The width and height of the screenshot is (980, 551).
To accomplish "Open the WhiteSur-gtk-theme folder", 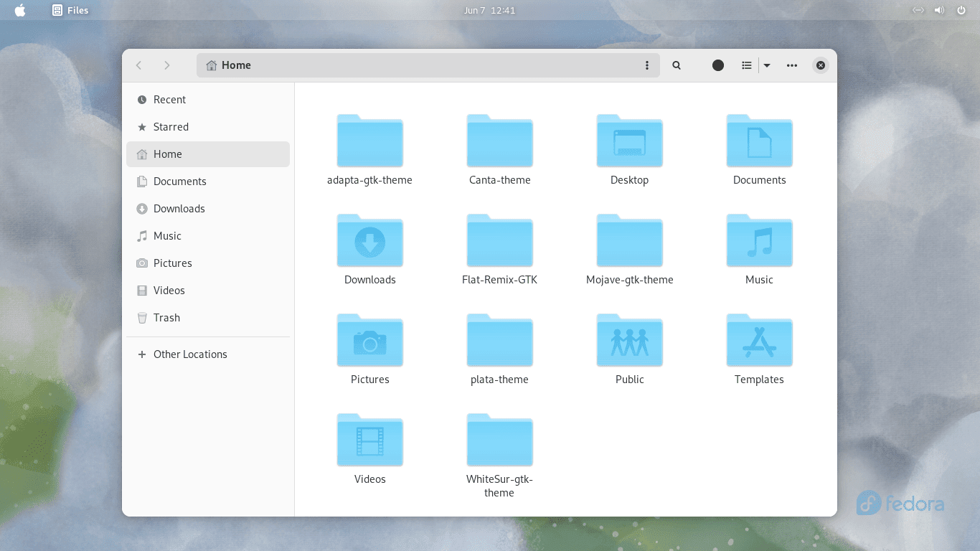I will pyautogui.click(x=499, y=441).
